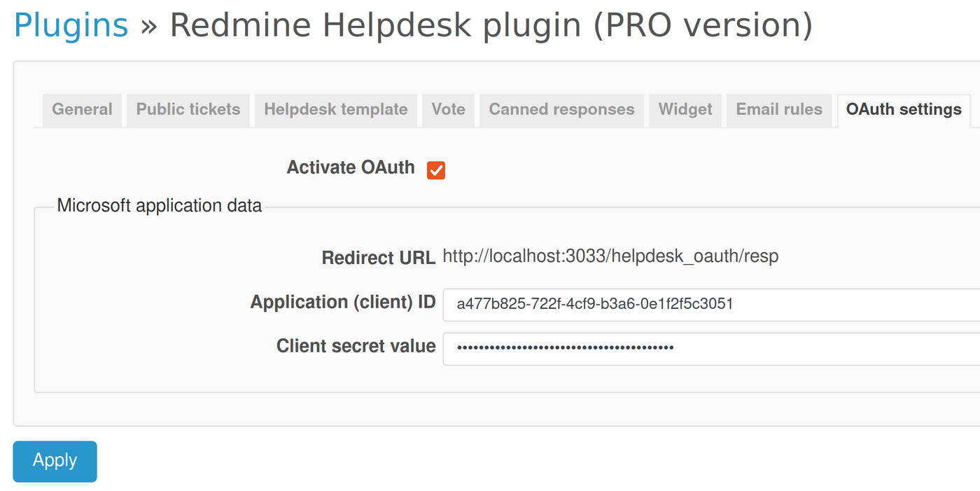The height and width of the screenshot is (491, 980).
Task: Click the Application (client) ID input field
Action: point(630,305)
